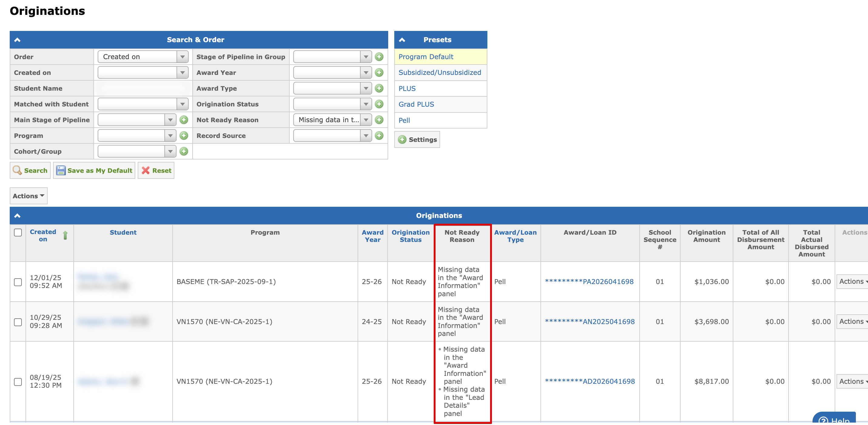The width and height of the screenshot is (868, 425).
Task: Click green plus icon beside Award Year
Action: pos(379,72)
